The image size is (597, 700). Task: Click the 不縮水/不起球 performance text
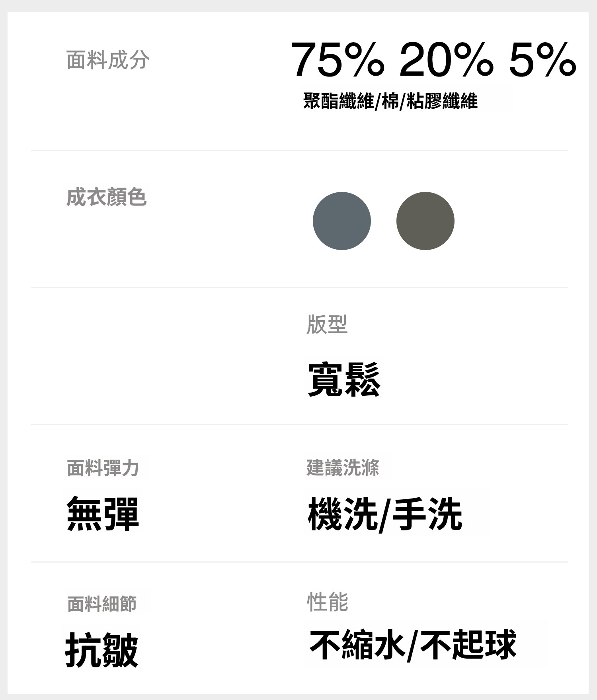tap(413, 645)
